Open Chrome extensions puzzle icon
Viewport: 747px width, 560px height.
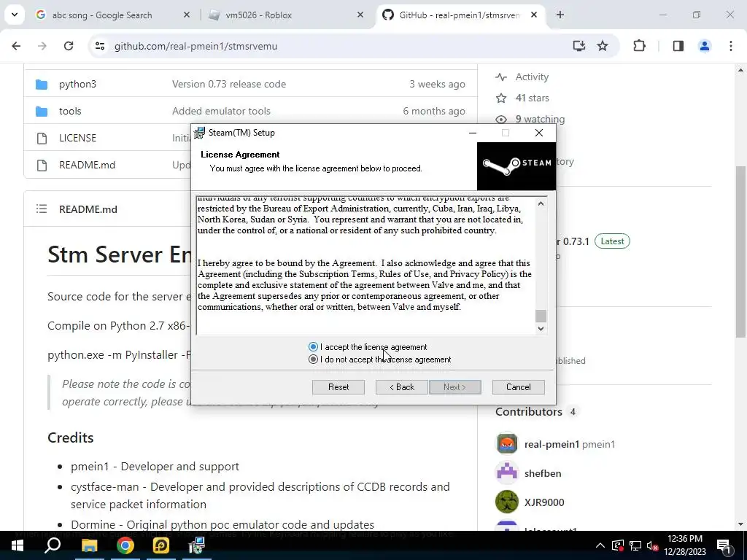639,46
